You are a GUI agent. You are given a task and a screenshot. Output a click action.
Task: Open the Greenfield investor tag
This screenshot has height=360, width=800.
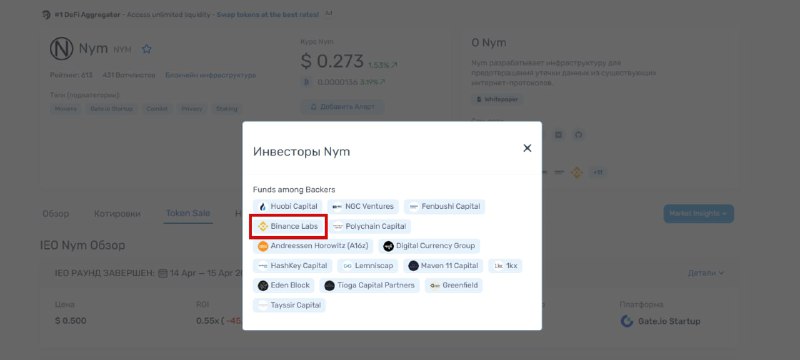(454, 286)
